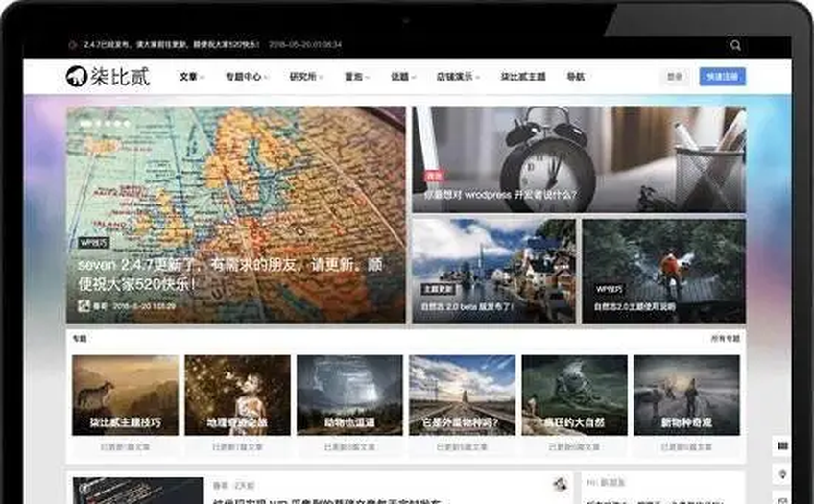Open the 疯狂的大自然 topic thumbnail
The image size is (814, 504).
[573, 395]
